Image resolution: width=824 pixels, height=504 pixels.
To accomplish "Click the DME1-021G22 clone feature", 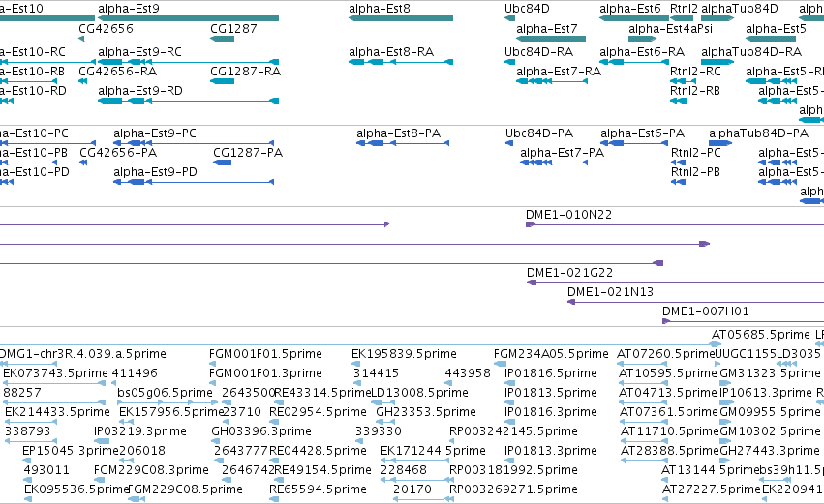I will point(675,282).
